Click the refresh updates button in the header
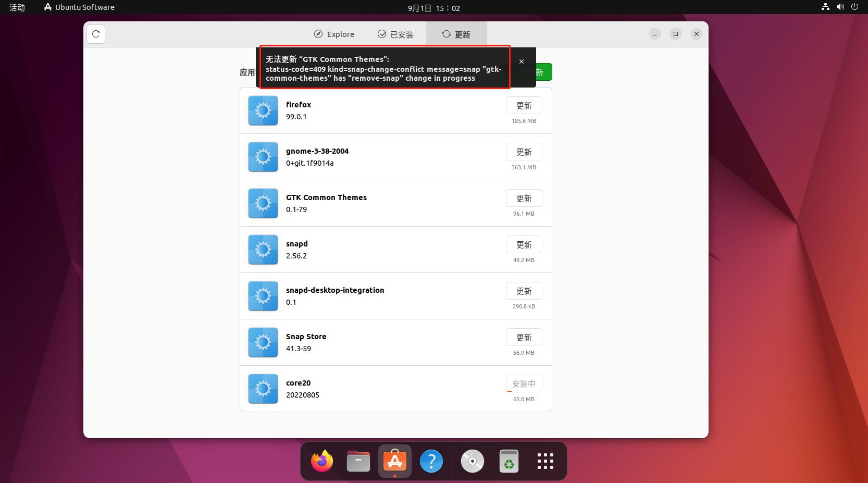This screenshot has width=868, height=483. tap(96, 34)
